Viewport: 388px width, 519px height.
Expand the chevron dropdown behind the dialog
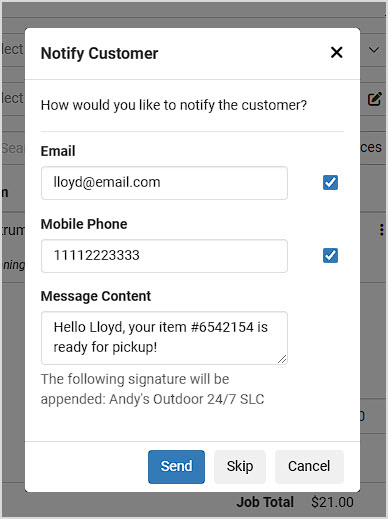[x=374, y=50]
